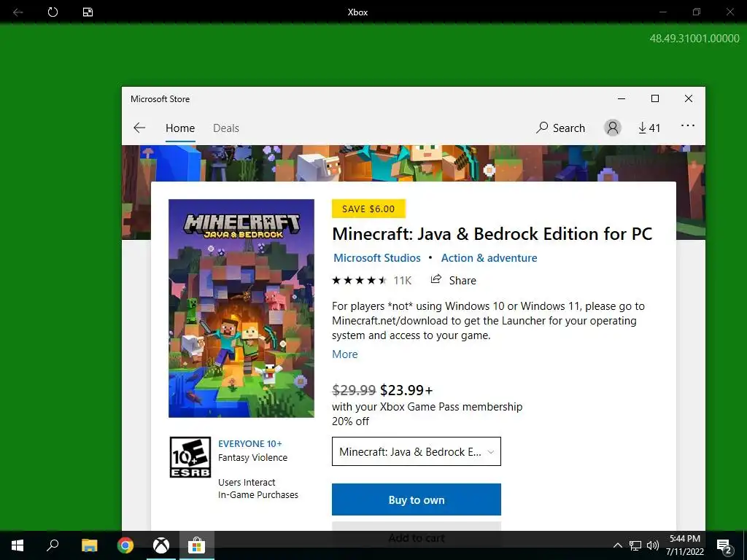This screenshot has width=747, height=560.
Task: Open notification center with 2 alerts
Action: click(x=724, y=546)
